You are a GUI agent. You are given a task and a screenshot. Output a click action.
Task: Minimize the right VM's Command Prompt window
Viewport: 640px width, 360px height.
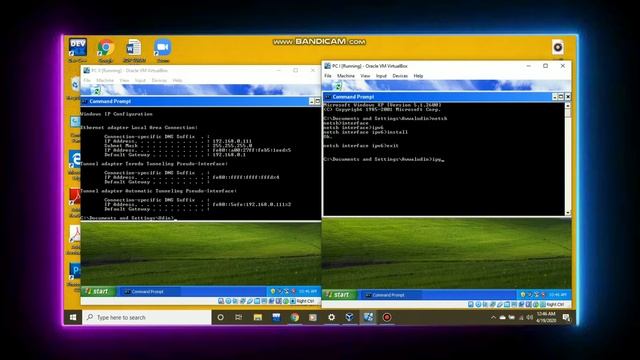tap(554, 97)
